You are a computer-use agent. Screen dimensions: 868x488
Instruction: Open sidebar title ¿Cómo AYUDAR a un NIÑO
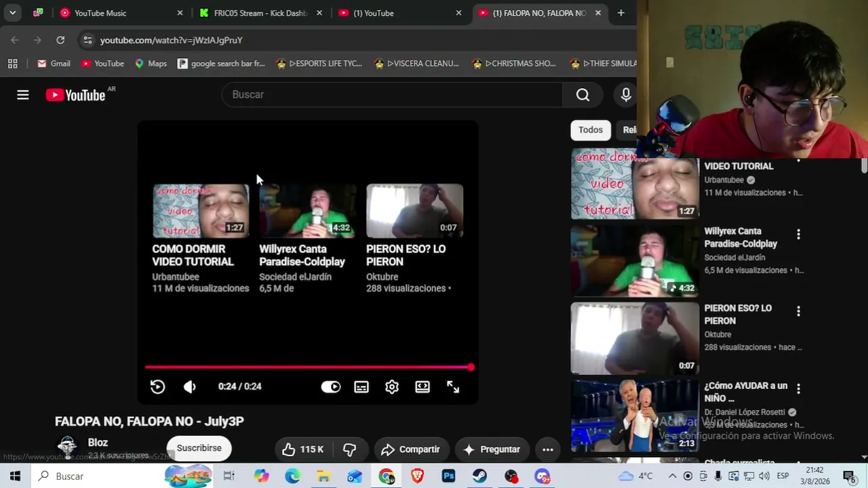746,392
